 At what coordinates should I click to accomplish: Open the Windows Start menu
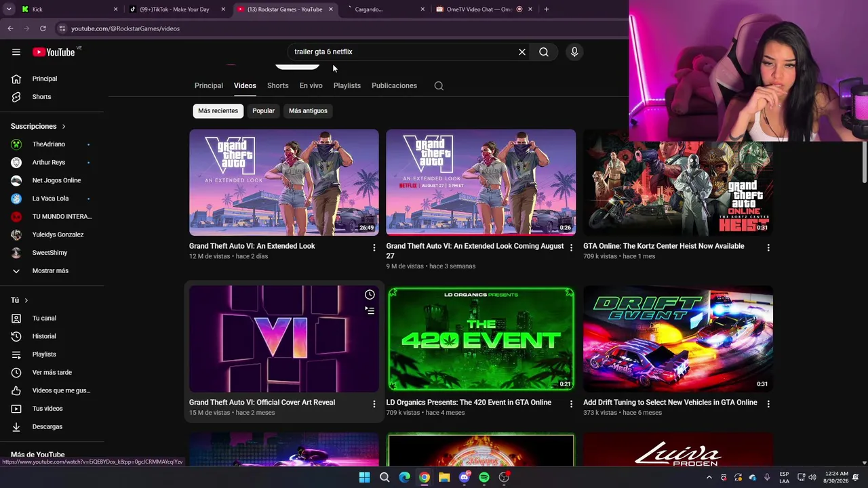(364, 477)
